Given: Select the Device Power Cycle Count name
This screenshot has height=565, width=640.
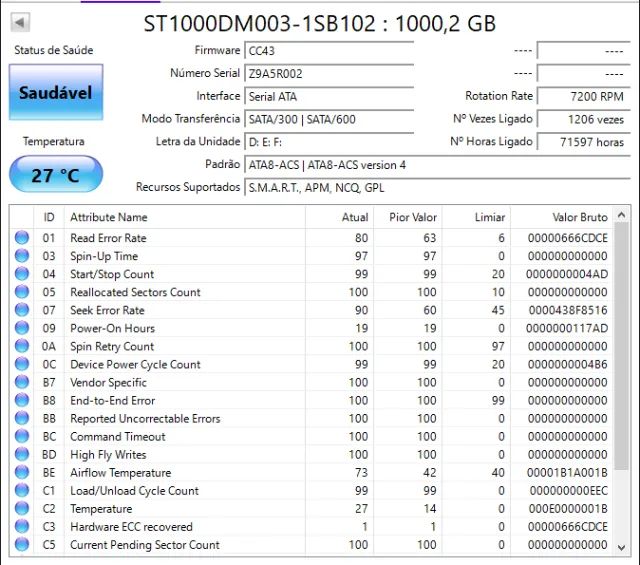Looking at the screenshot, I should 135,365.
